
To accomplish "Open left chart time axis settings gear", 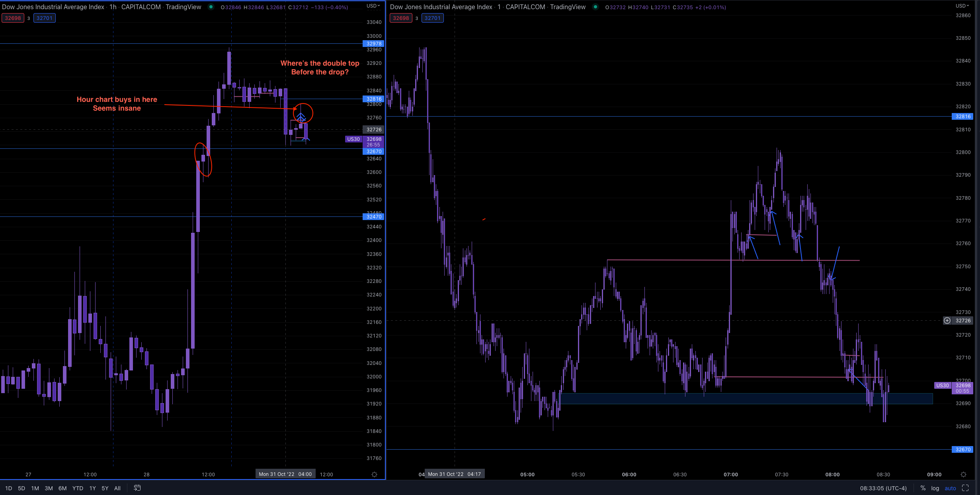I will click(374, 474).
